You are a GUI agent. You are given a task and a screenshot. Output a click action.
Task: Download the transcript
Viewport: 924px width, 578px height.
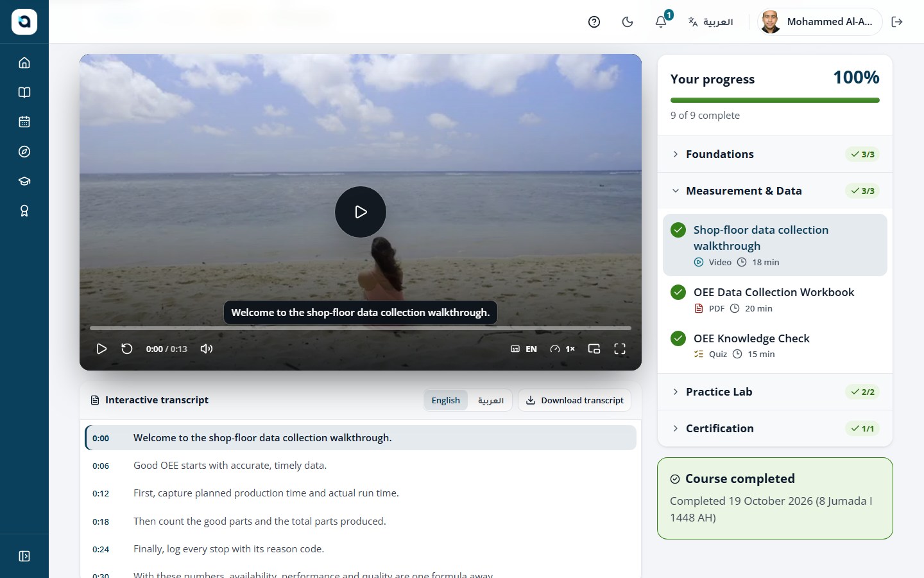point(575,400)
